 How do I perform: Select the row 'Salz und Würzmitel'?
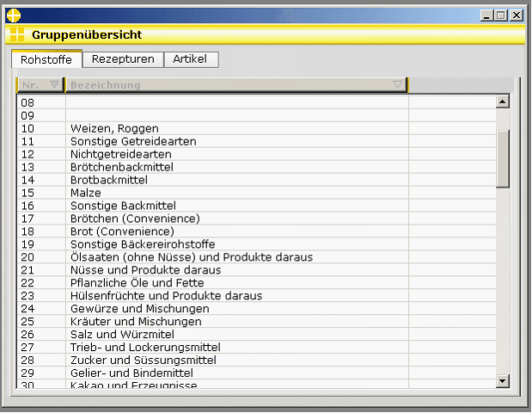(257, 335)
